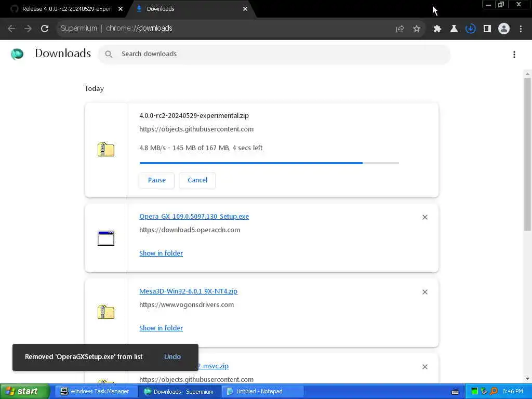
Task: Close the Release 4.0.0-rc2 tab
Action: coord(121,9)
